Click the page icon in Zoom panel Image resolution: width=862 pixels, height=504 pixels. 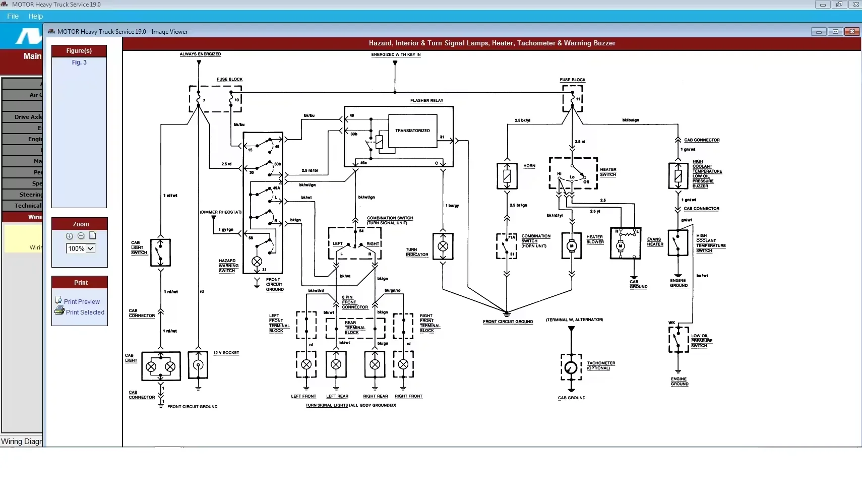93,235
